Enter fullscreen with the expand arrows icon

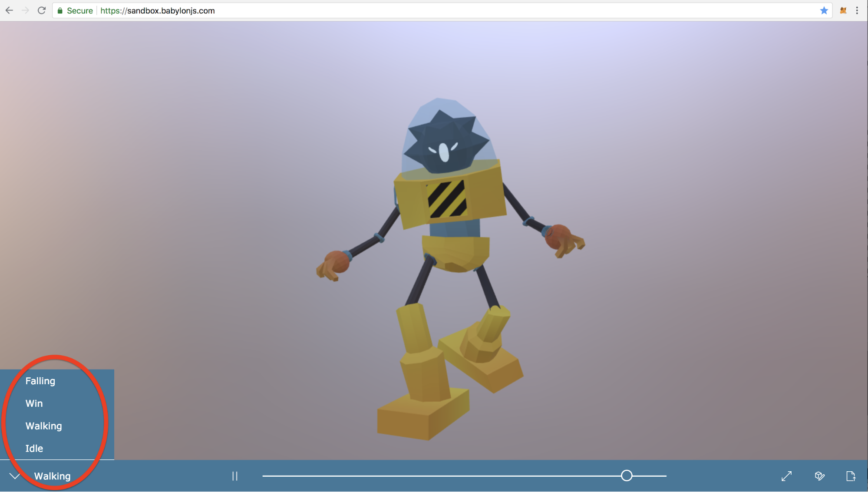[x=786, y=476]
